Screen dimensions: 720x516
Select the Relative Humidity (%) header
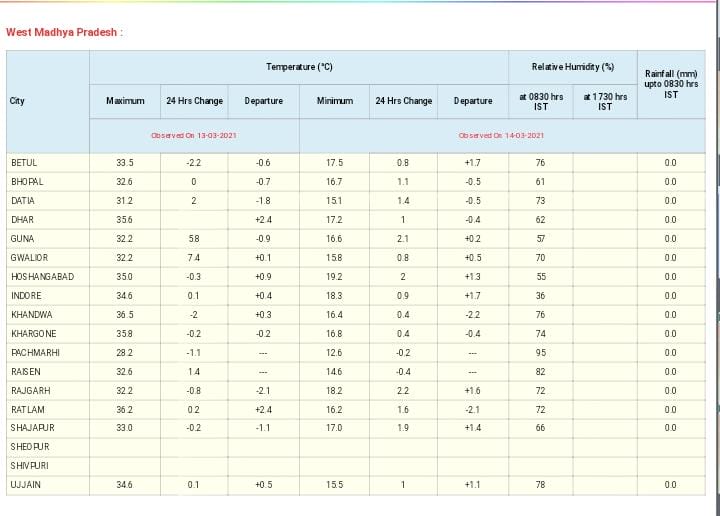tap(572, 67)
